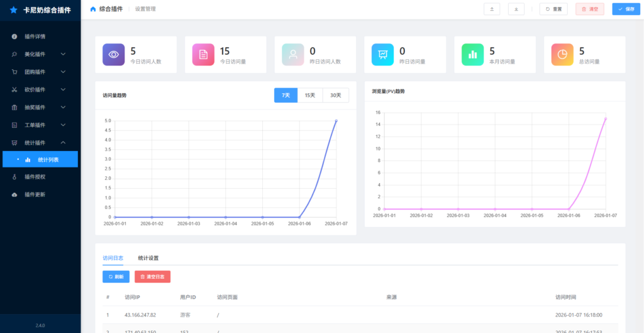Click the orange pie chart icon for 总访问量

562,54
